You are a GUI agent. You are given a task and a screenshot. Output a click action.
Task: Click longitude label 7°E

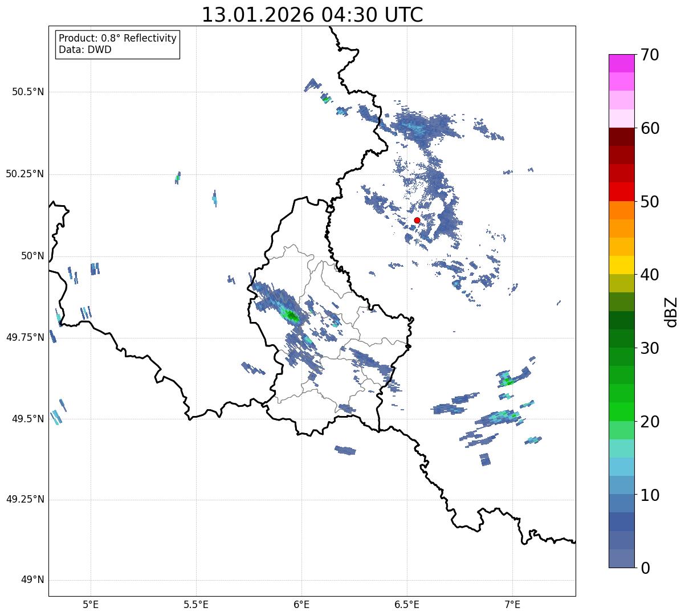(512, 605)
